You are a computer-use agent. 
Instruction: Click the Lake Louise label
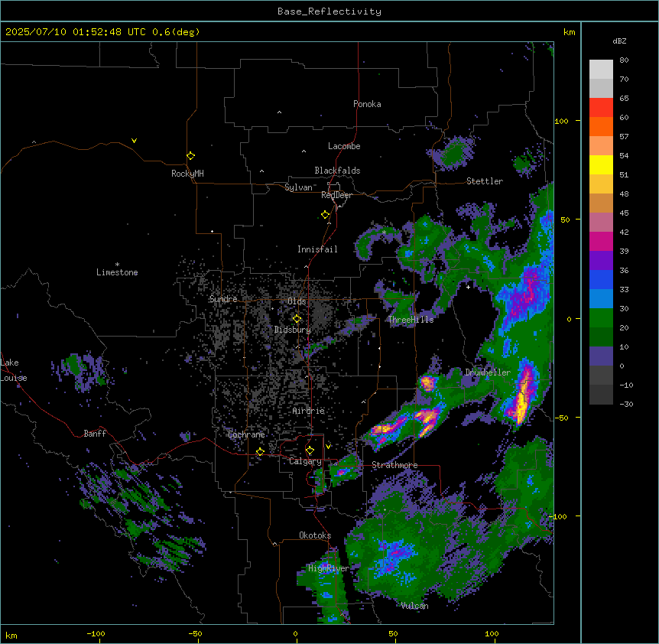click(x=14, y=370)
